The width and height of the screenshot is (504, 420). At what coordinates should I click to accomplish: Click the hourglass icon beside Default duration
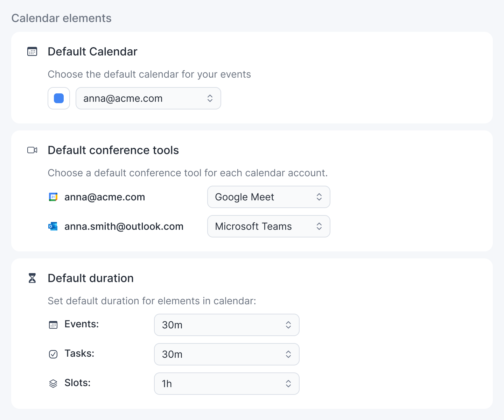pyautogui.click(x=32, y=278)
